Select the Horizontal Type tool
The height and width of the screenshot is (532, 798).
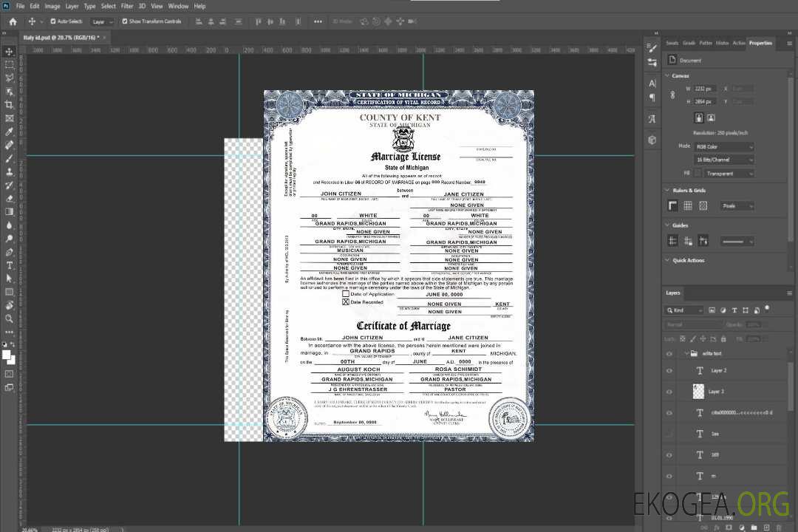point(9,265)
